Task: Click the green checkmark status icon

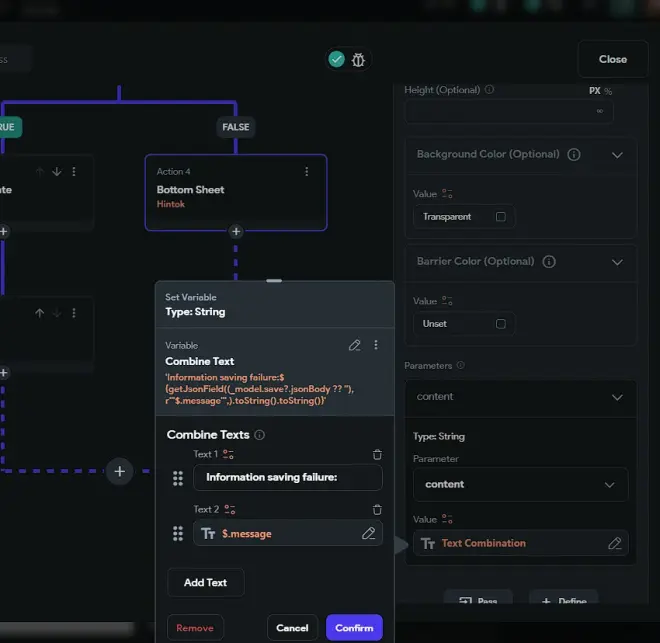Action: [x=336, y=59]
